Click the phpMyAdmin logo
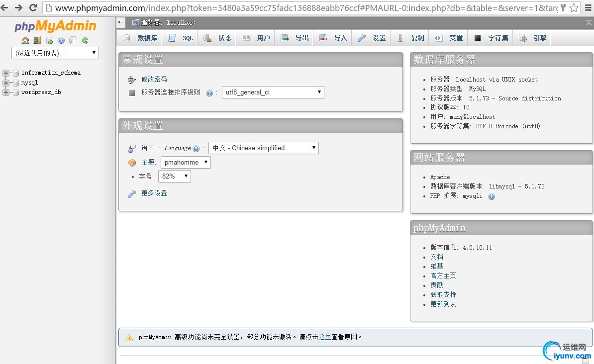The image size is (594, 364). coord(55,26)
